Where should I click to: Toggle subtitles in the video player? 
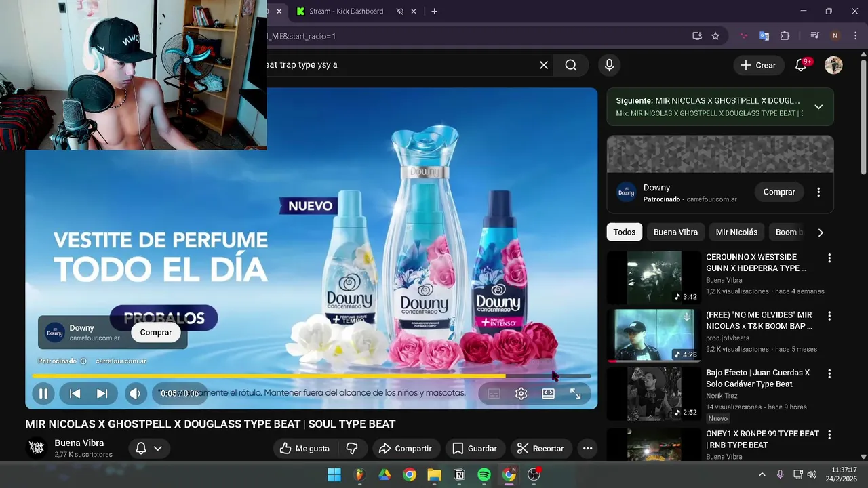click(494, 393)
